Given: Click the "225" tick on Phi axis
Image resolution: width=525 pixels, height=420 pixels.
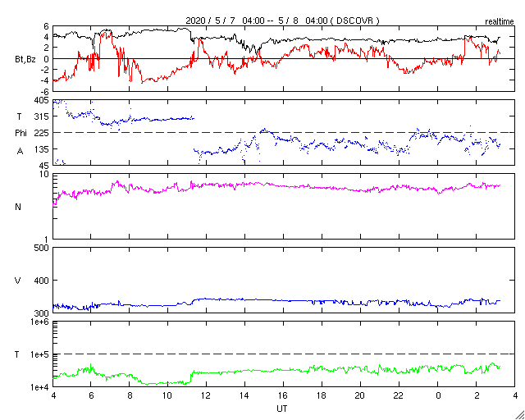Looking at the screenshot, I should (42, 133).
